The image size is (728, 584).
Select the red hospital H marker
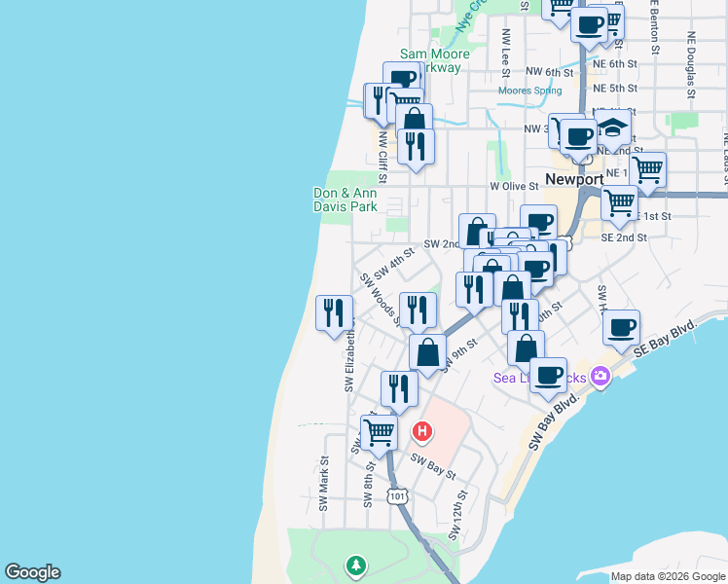(422, 432)
